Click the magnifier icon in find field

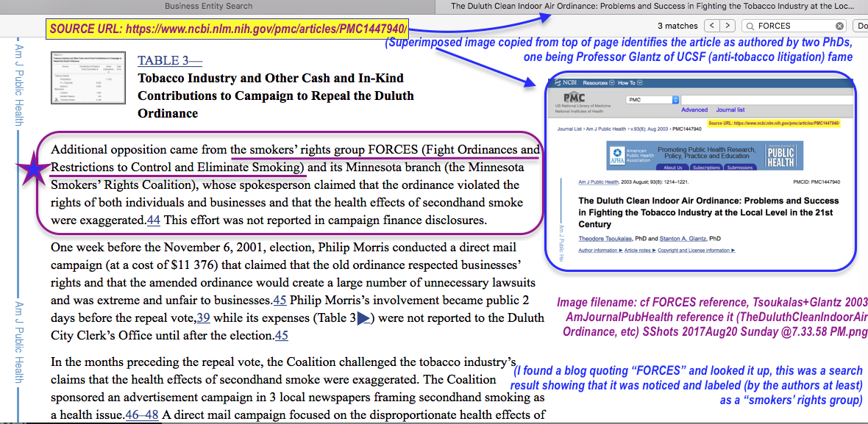[750, 26]
